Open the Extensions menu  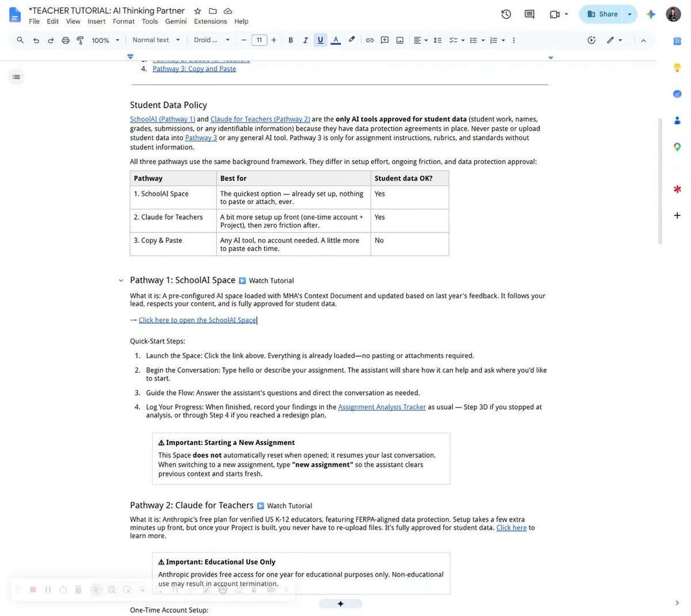211,21
